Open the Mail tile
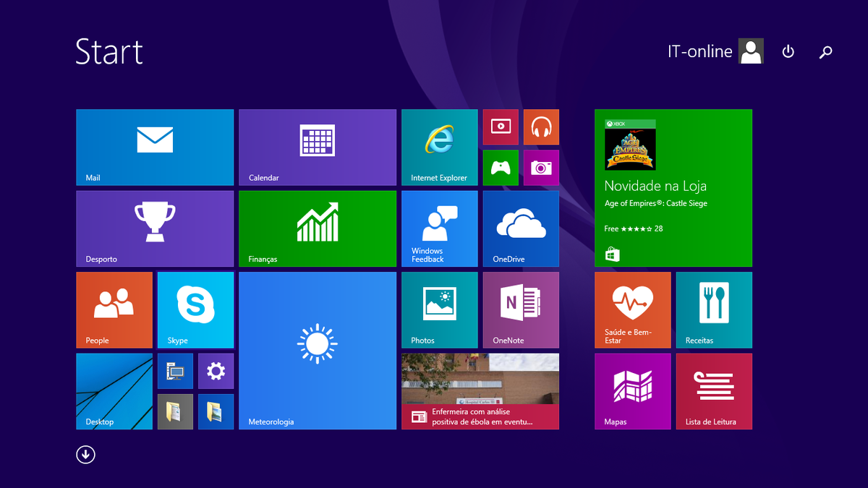This screenshot has width=868, height=488. pos(155,147)
